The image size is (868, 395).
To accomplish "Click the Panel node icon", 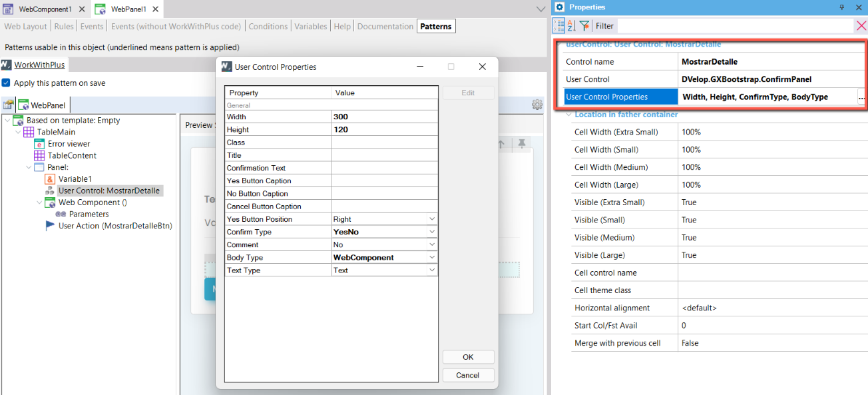I will [39, 167].
